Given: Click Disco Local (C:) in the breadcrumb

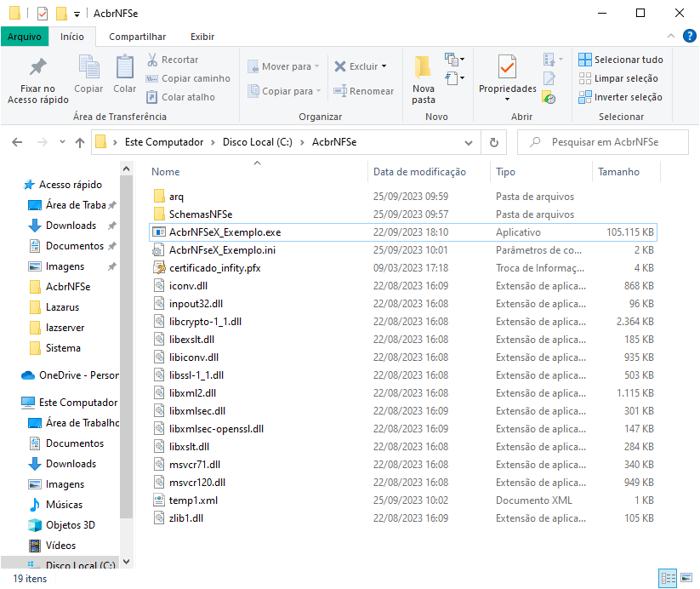Looking at the screenshot, I should coord(258,142).
